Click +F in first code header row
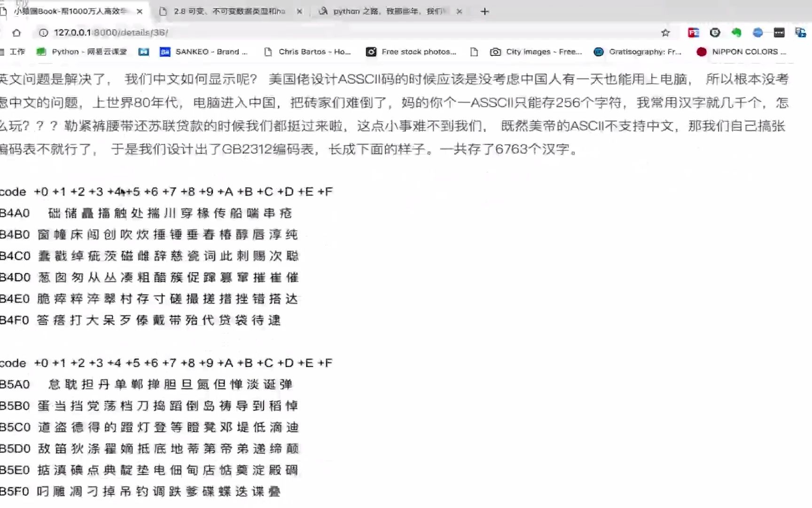Screen dimensions: 812x508 325,192
